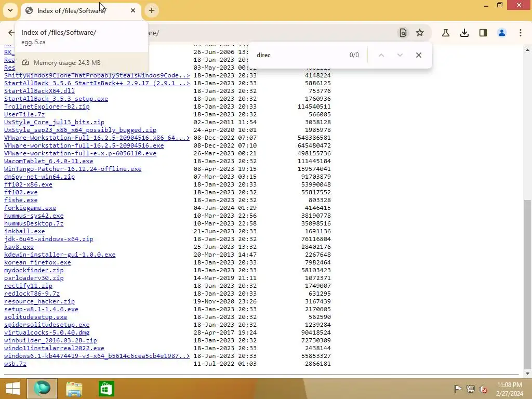
Task: Click the scrollbar down arrow
Action: [528, 374]
